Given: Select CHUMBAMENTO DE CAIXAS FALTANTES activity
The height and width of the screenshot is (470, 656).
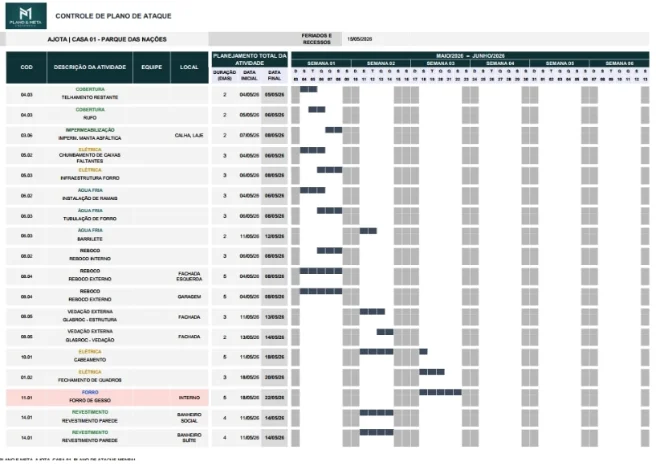Looking at the screenshot, I should [90, 158].
